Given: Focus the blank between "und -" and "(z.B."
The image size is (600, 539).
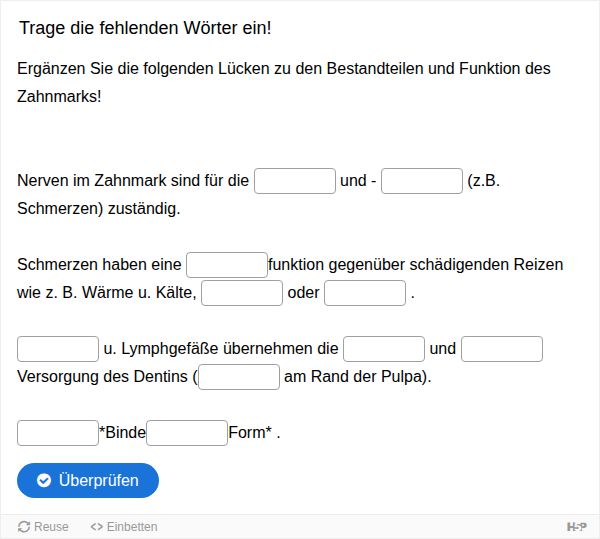Looking at the screenshot, I should 422,181.
